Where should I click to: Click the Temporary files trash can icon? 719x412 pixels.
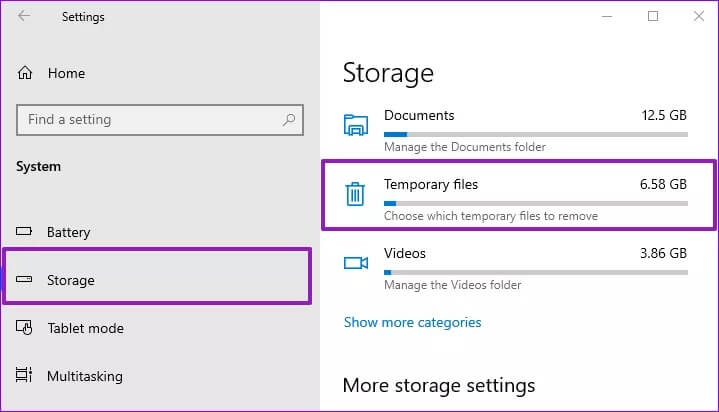coord(355,194)
